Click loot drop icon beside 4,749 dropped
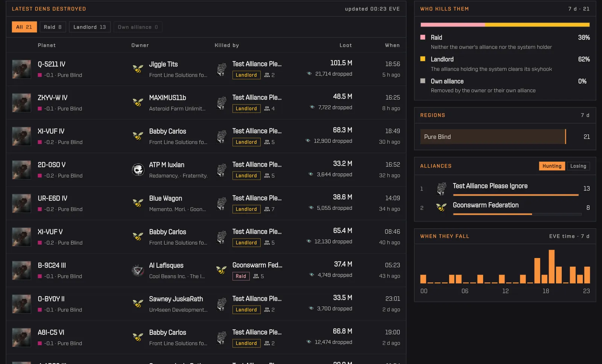Image resolution: width=602 pixels, height=364 pixels. (x=312, y=275)
